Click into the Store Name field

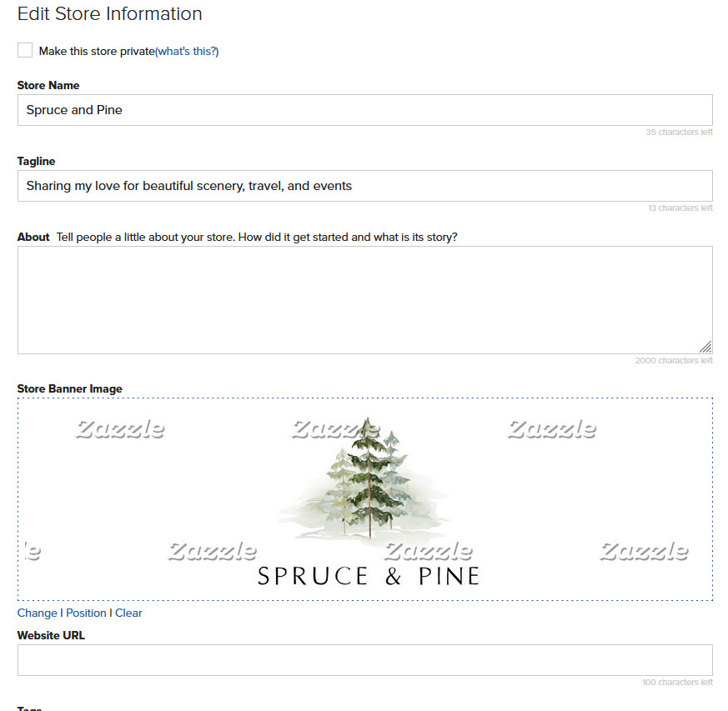click(x=365, y=110)
